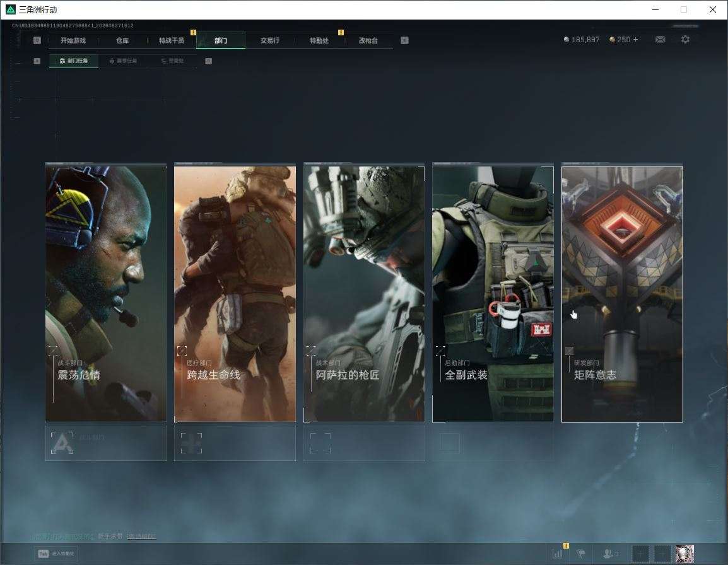Click the underlined invite link in chat line
Viewport: 728px width, 565px height.
coord(141,536)
